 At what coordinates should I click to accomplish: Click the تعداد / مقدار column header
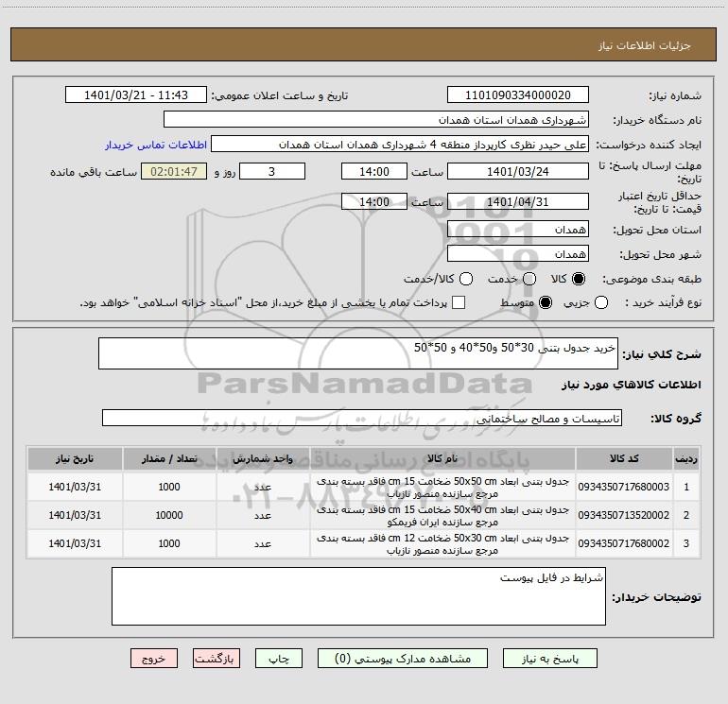[169, 458]
